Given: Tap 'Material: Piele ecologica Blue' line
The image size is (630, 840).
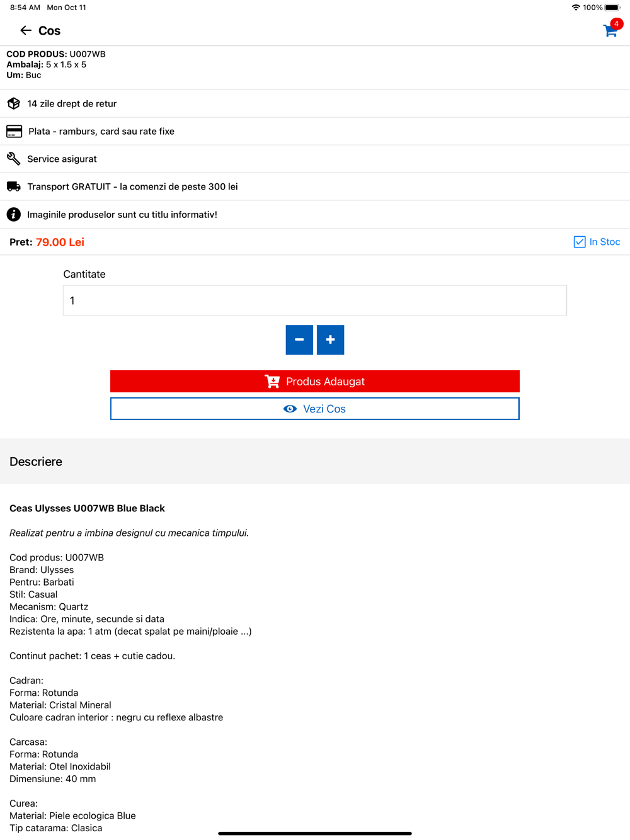Looking at the screenshot, I should pos(72,815).
